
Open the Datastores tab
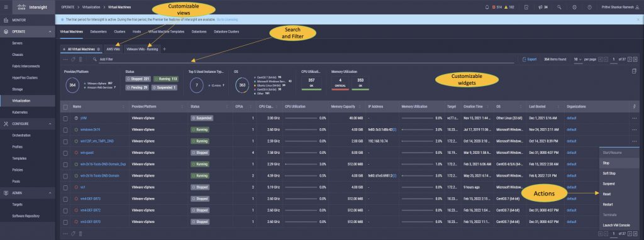click(x=199, y=31)
